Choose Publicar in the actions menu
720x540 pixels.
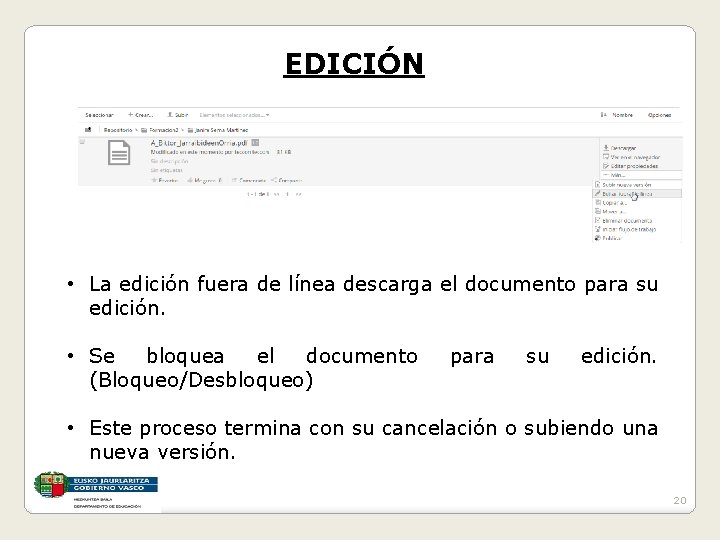pos(608,238)
